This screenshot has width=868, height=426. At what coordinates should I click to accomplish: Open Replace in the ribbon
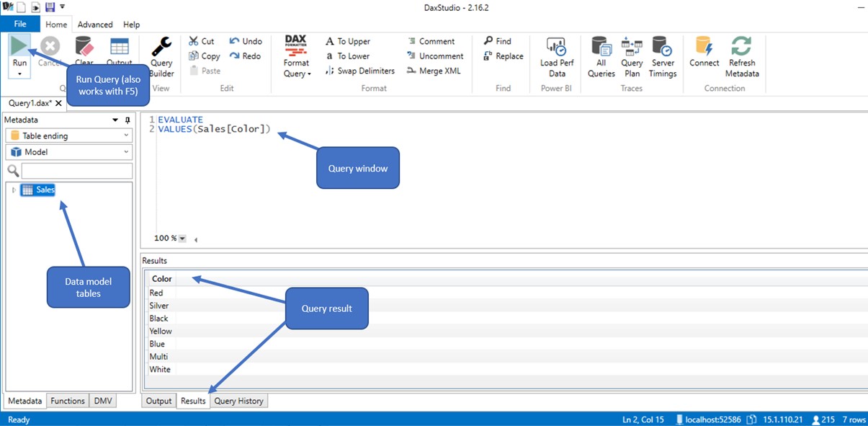click(x=504, y=56)
